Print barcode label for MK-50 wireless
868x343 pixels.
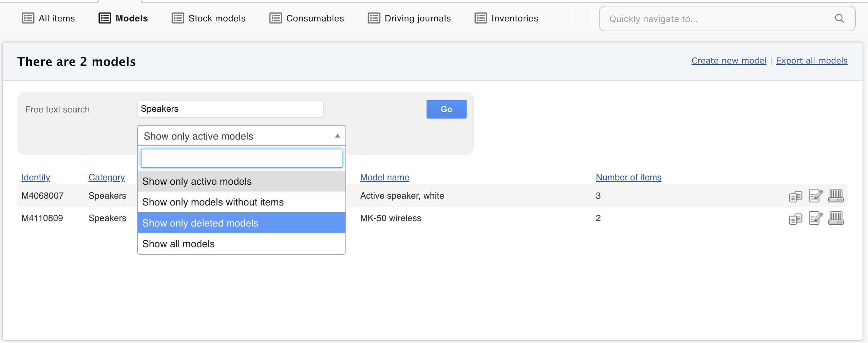(836, 218)
